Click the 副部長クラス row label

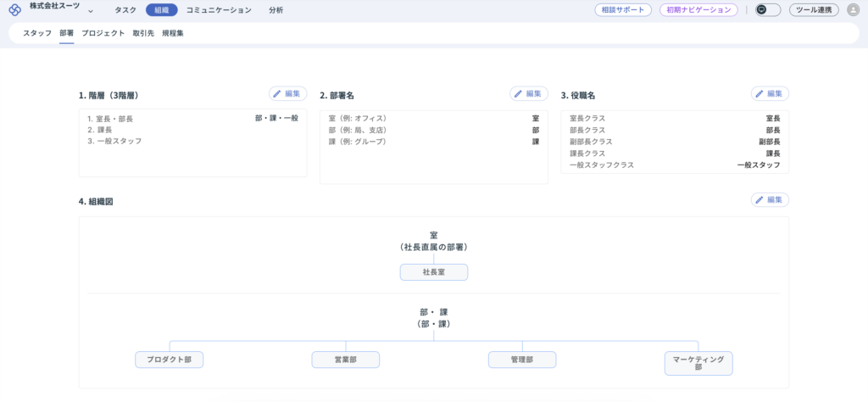tap(591, 142)
